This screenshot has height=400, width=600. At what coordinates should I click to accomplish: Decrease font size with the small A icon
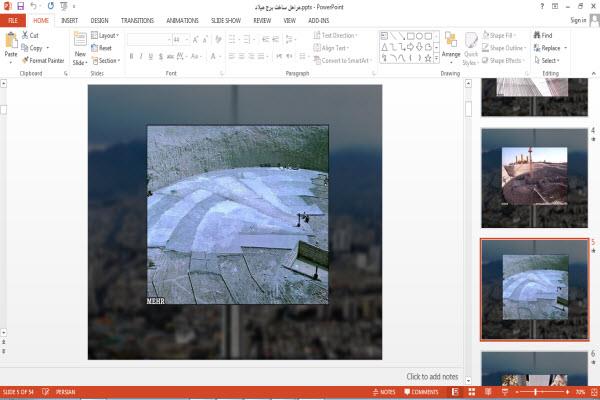point(205,39)
